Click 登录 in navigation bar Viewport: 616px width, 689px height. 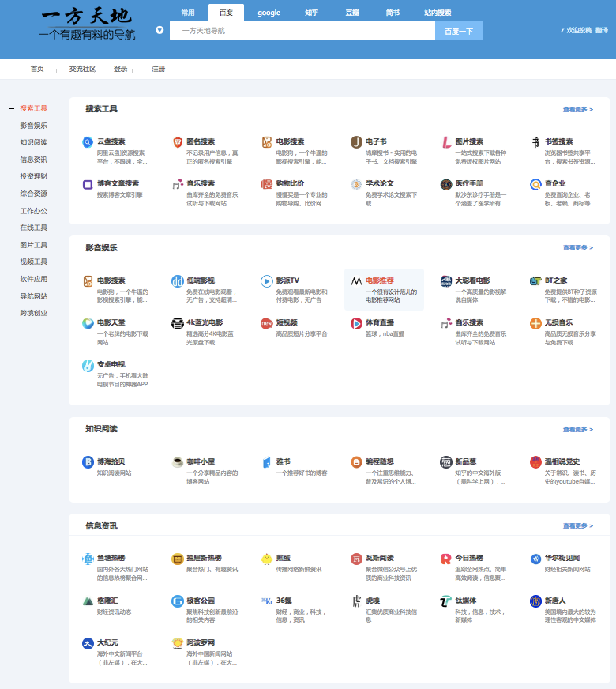coord(120,69)
